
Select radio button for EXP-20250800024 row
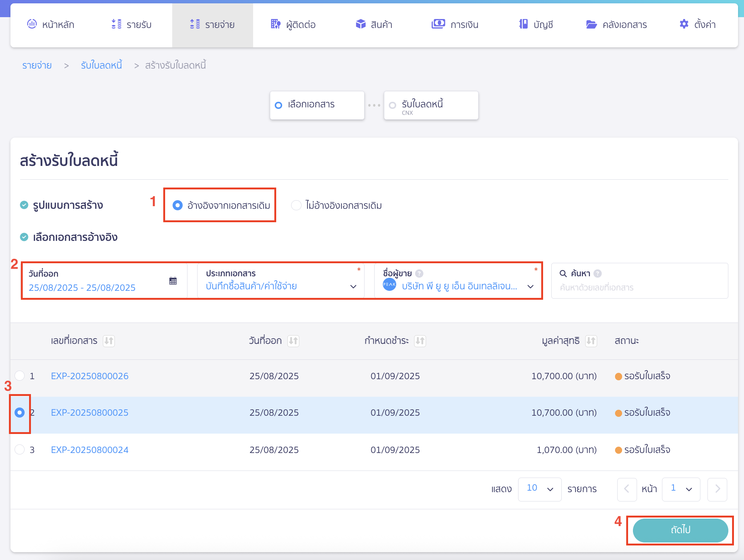pos(19,450)
